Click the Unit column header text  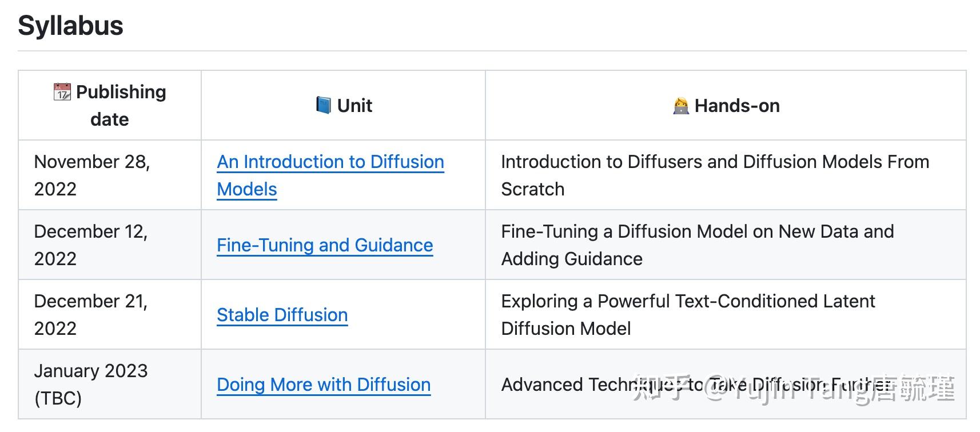click(354, 106)
